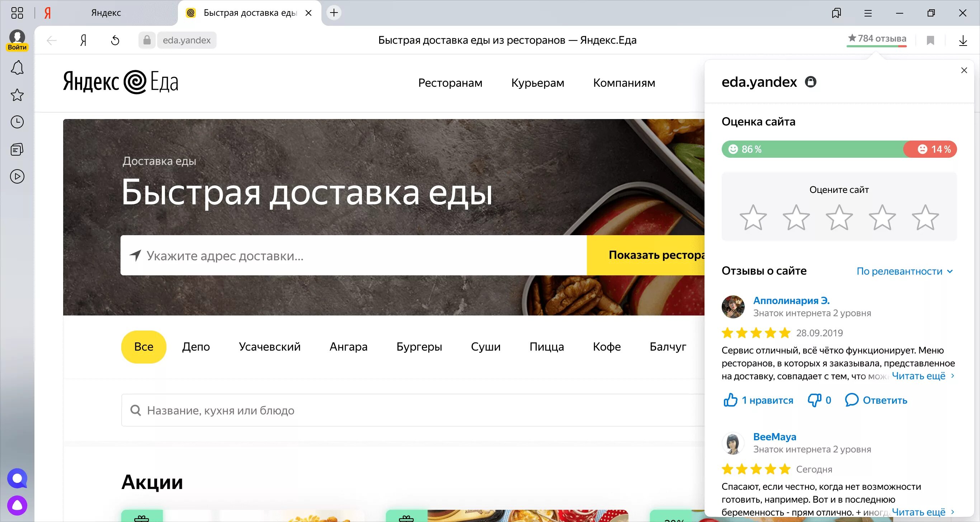This screenshot has height=522, width=980.
Task: Open the Курьерам header link
Action: (x=537, y=83)
